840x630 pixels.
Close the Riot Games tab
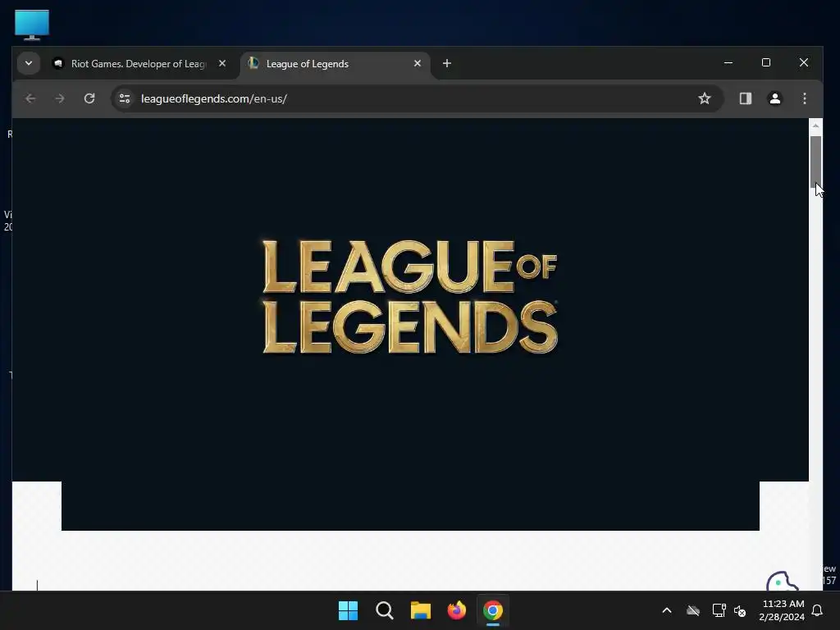click(222, 63)
